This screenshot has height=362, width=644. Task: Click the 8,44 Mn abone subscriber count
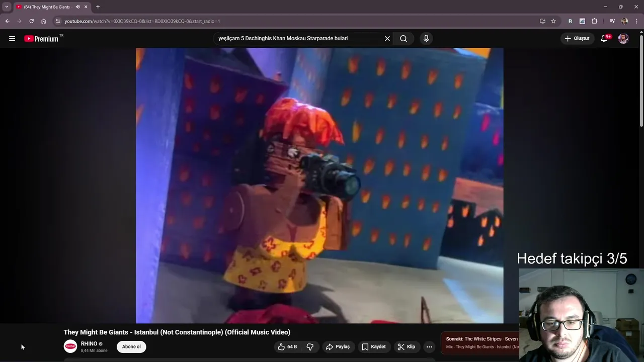[x=94, y=350]
